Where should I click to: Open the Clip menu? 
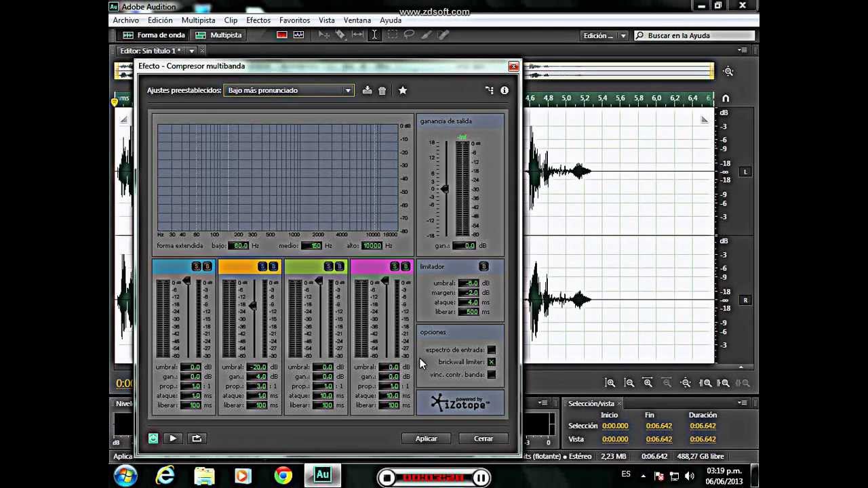coord(231,20)
